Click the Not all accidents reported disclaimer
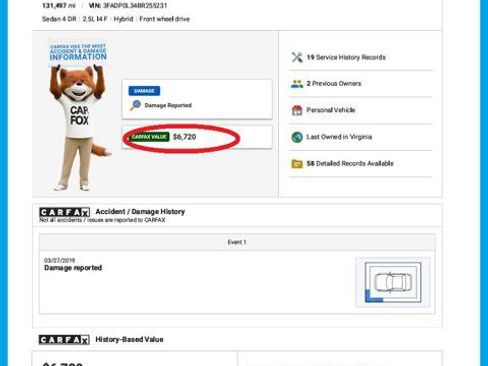This screenshot has width=488, height=366. (x=102, y=220)
